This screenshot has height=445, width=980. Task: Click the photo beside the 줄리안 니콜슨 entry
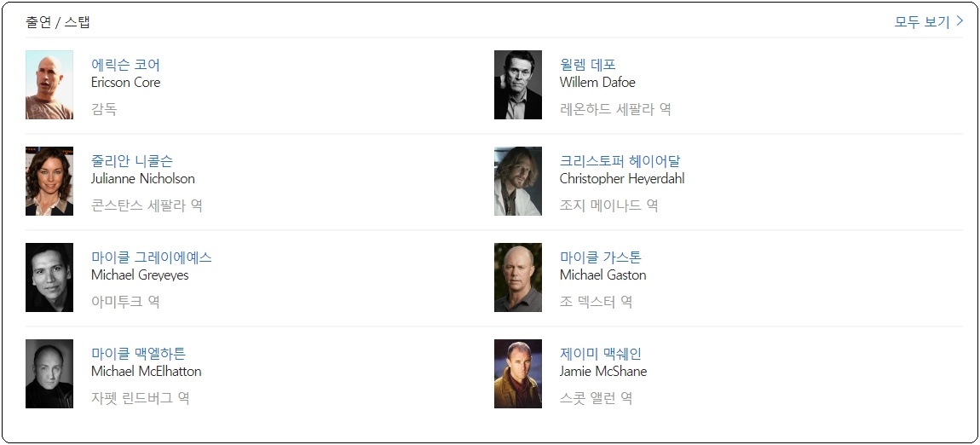(49, 182)
